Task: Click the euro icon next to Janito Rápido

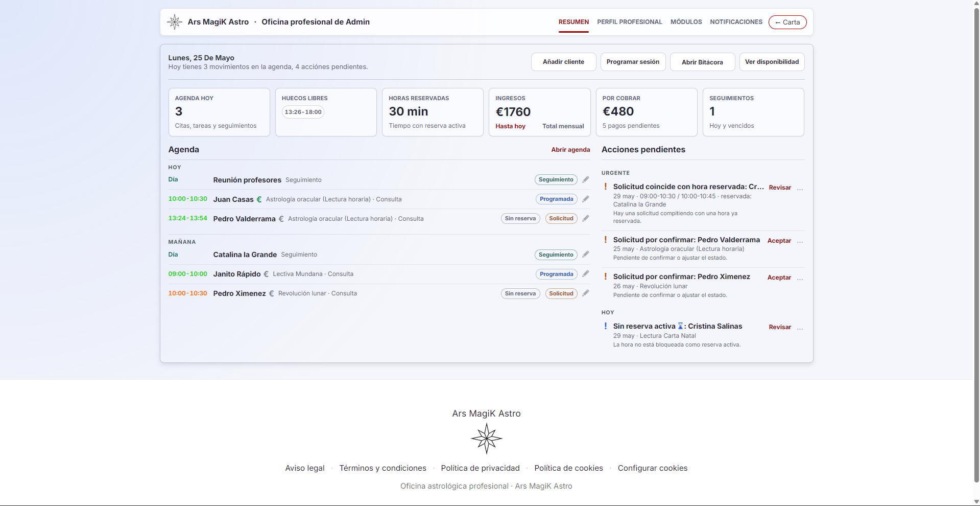Action: pyautogui.click(x=266, y=274)
